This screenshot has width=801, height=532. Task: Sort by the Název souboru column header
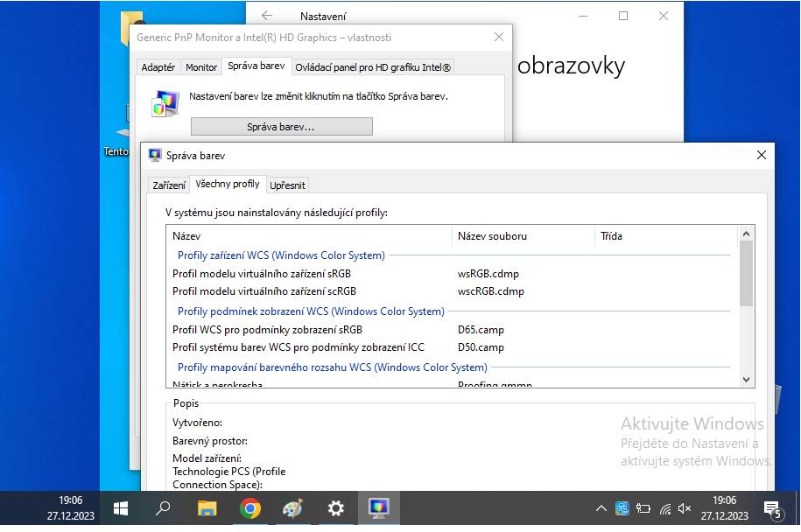(x=523, y=236)
